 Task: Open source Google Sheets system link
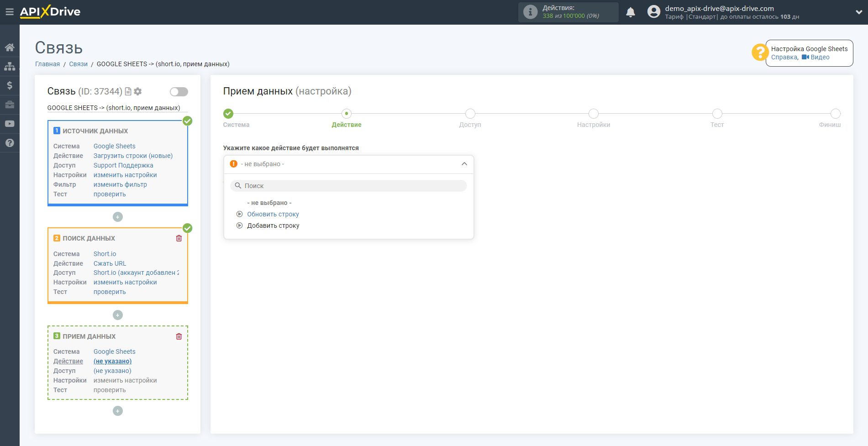[115, 146]
